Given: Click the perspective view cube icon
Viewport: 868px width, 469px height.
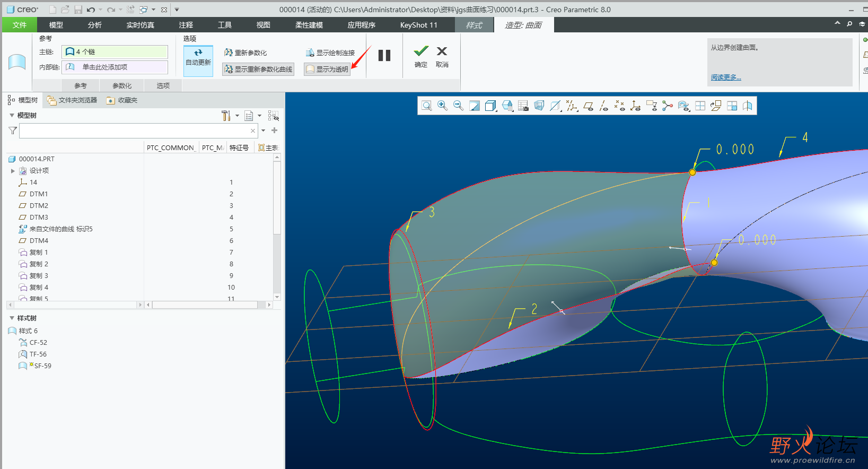Looking at the screenshot, I should pos(539,106).
